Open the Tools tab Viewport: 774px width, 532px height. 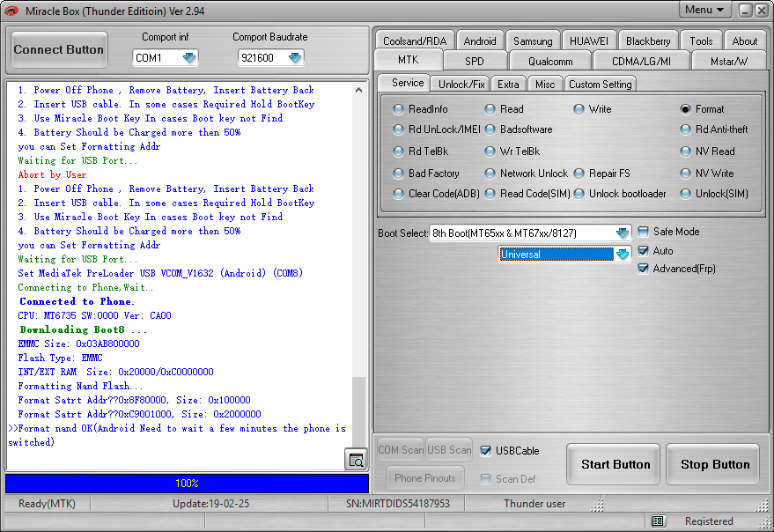point(701,41)
